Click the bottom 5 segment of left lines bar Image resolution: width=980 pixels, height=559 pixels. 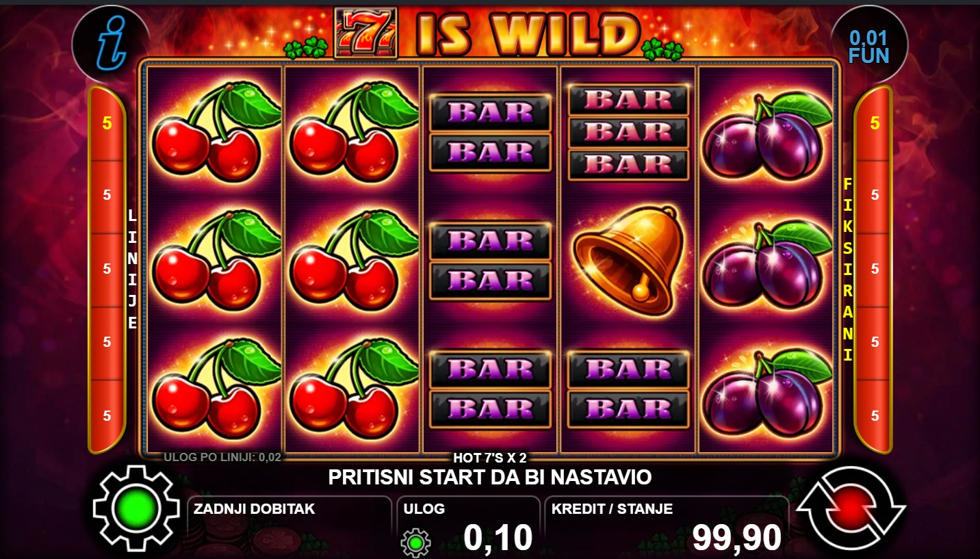pos(107,416)
